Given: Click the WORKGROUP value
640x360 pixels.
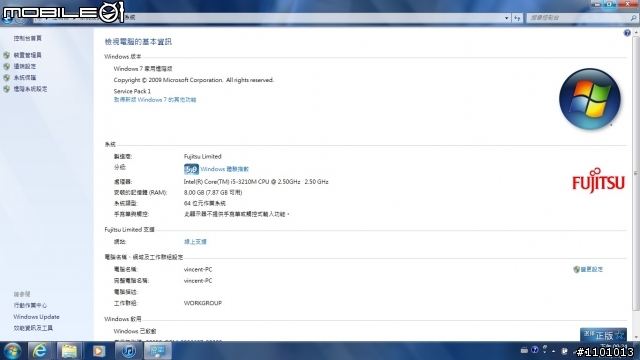Looking at the screenshot, I should coord(202,303).
